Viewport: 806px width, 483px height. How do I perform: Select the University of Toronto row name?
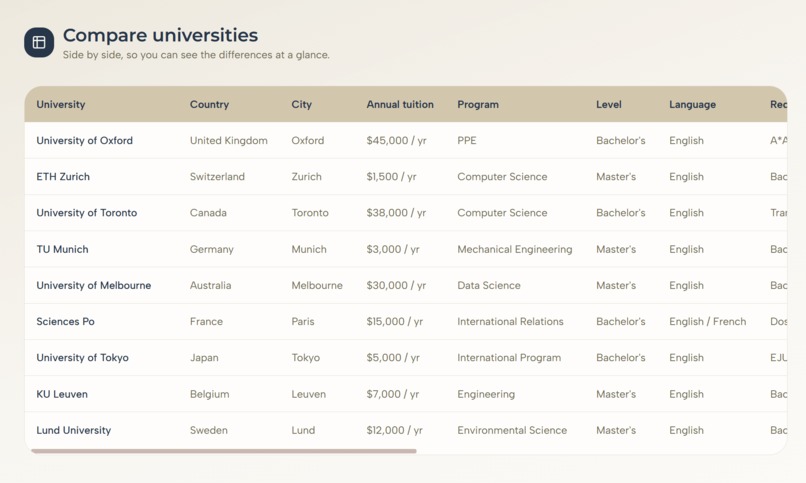pyautogui.click(x=86, y=213)
